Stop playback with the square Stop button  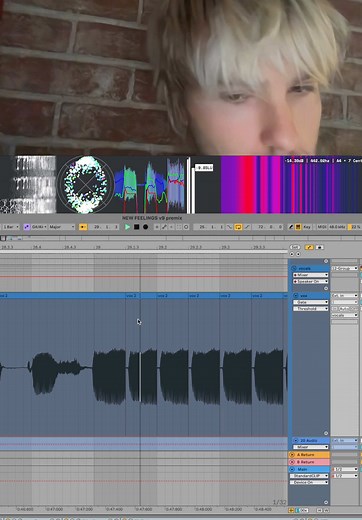click(x=136, y=227)
